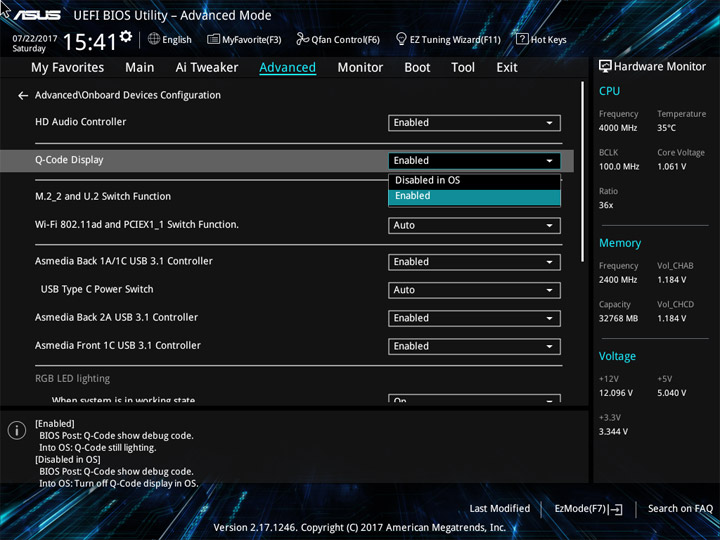Click the settings list vertical scrollbar
The width and height of the screenshot is (720, 540).
[583, 172]
